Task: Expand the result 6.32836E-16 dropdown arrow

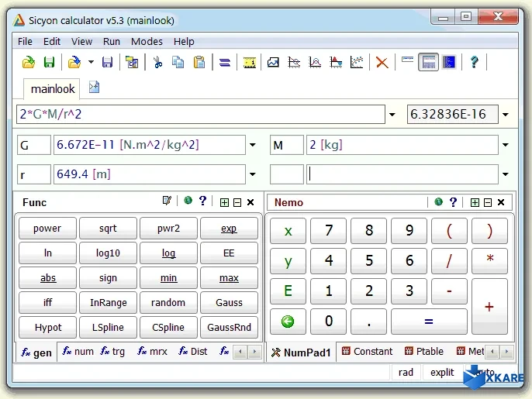Action: tap(506, 115)
